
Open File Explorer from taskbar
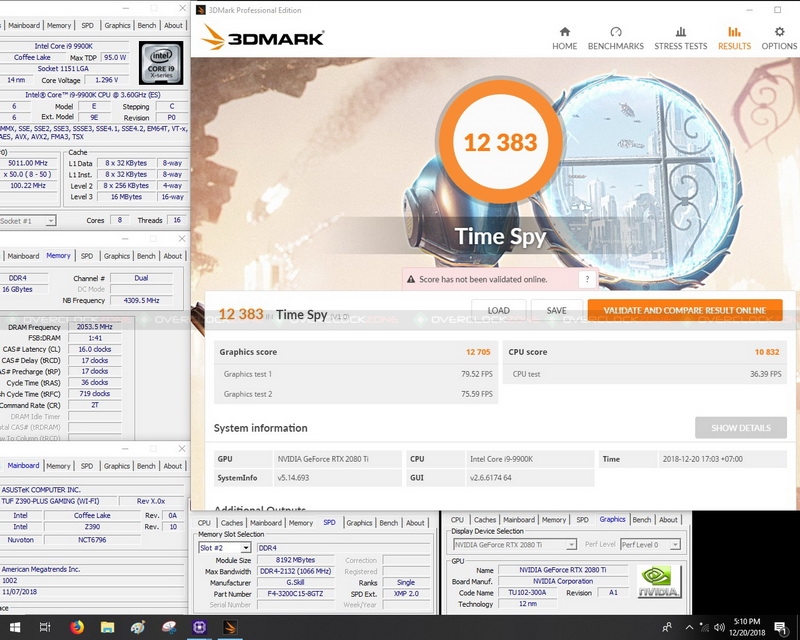click(107, 627)
